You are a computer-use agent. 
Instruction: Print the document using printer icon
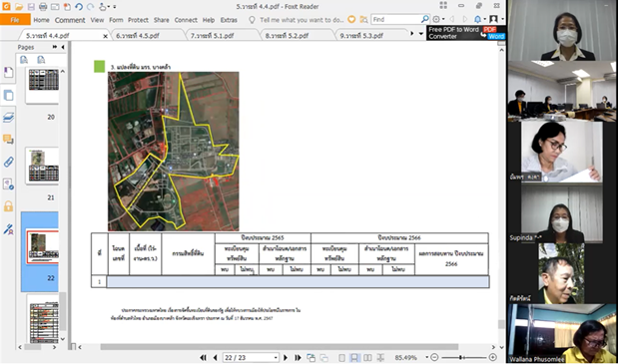pos(43,7)
